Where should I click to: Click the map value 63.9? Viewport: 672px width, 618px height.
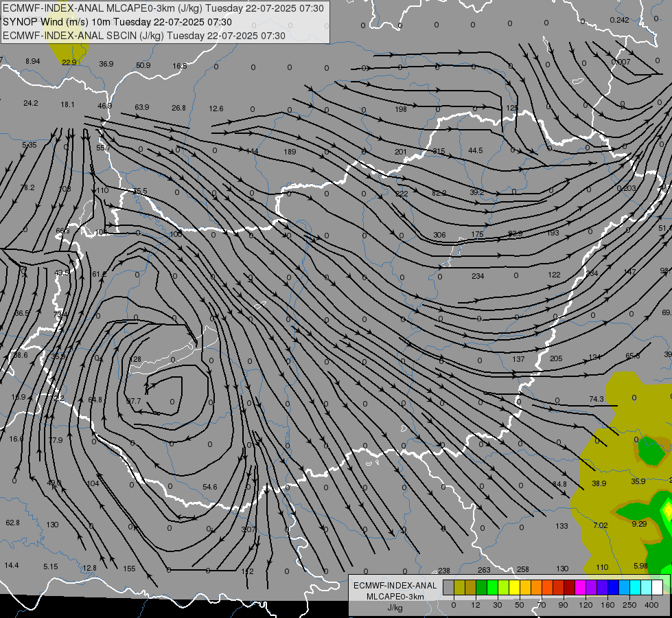click(x=142, y=107)
